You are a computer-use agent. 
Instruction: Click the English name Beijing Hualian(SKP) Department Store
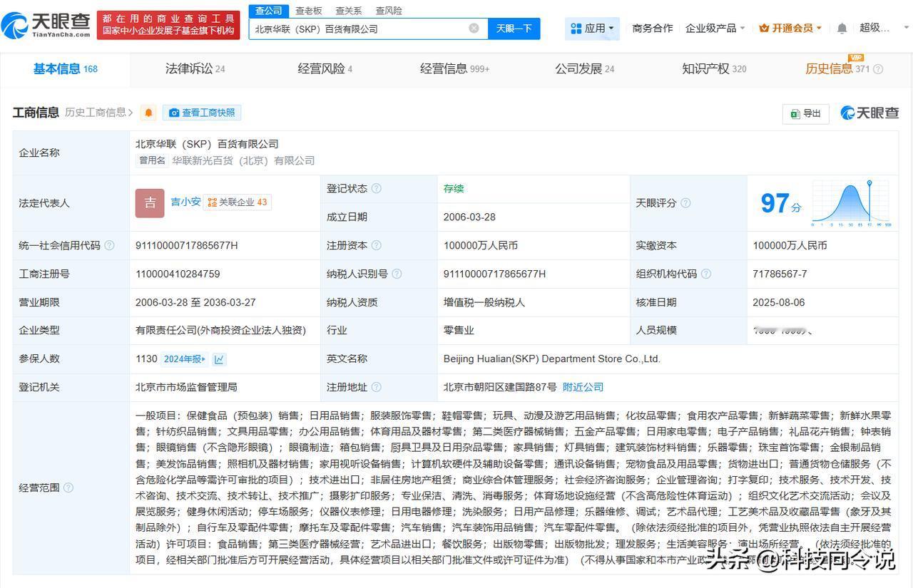[552, 359]
